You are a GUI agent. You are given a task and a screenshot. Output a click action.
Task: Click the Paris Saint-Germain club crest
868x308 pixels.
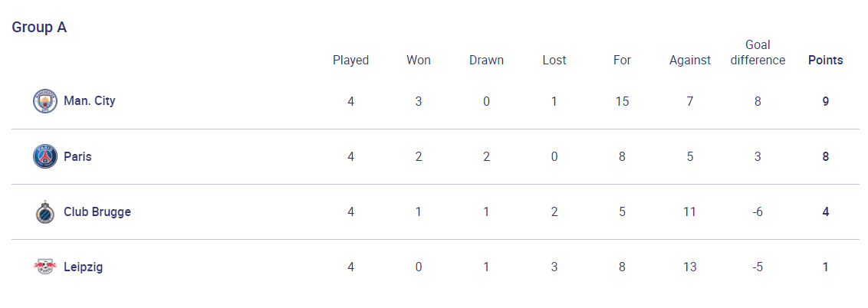coord(44,156)
